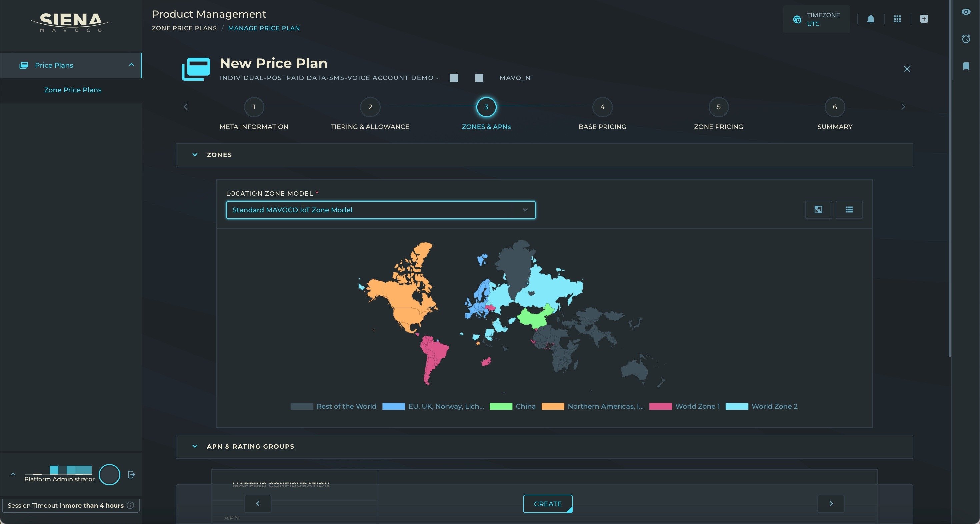Click ZONE PRICE PLANS breadcrumb

coord(184,28)
